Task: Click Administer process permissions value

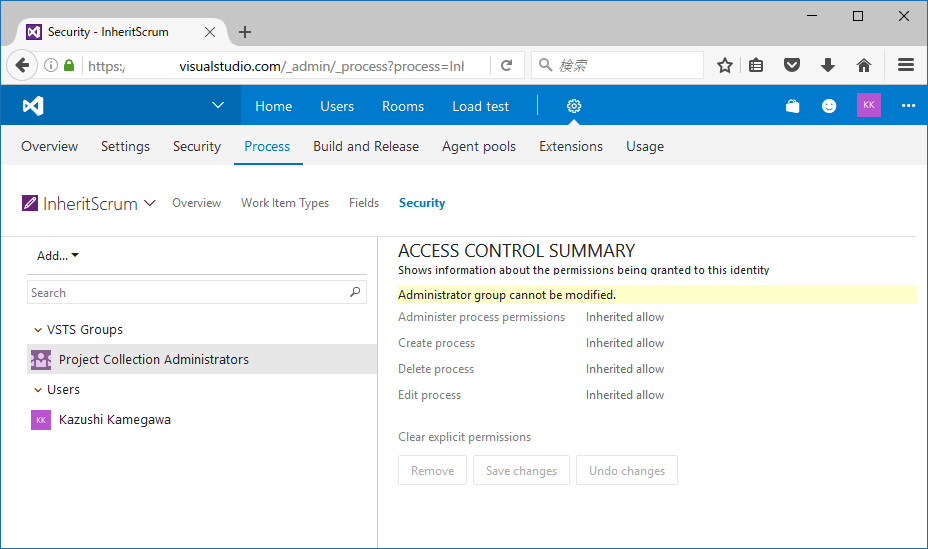Action: point(625,317)
